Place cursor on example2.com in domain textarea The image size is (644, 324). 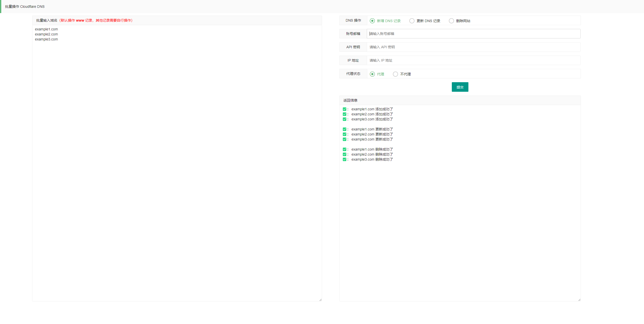[46, 34]
